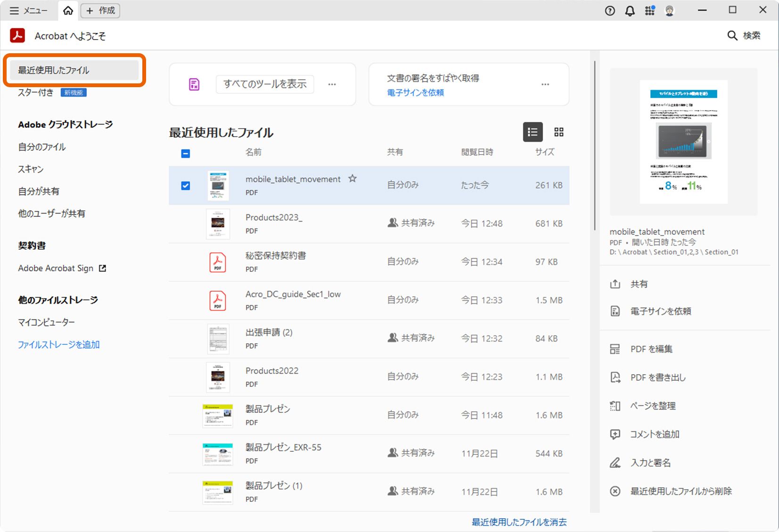779x532 pixels.
Task: Click the 製品プレゼン_EXR-55 thumbnail
Action: pos(218,454)
